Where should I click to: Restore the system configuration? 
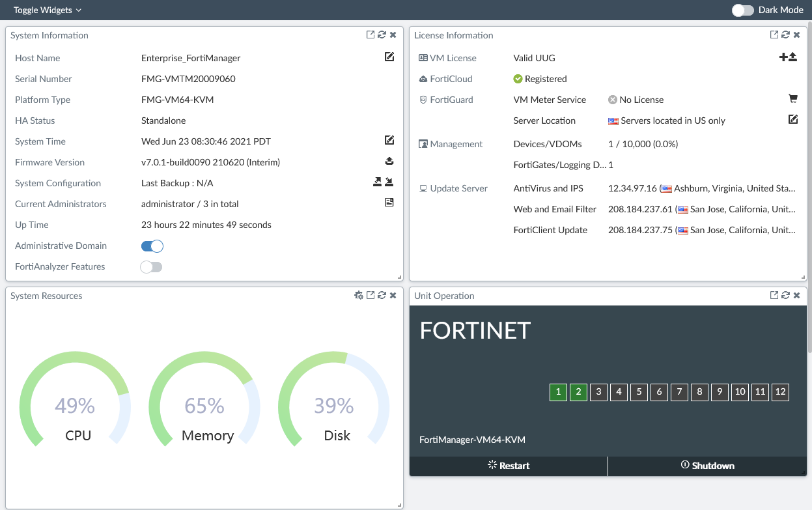click(389, 182)
